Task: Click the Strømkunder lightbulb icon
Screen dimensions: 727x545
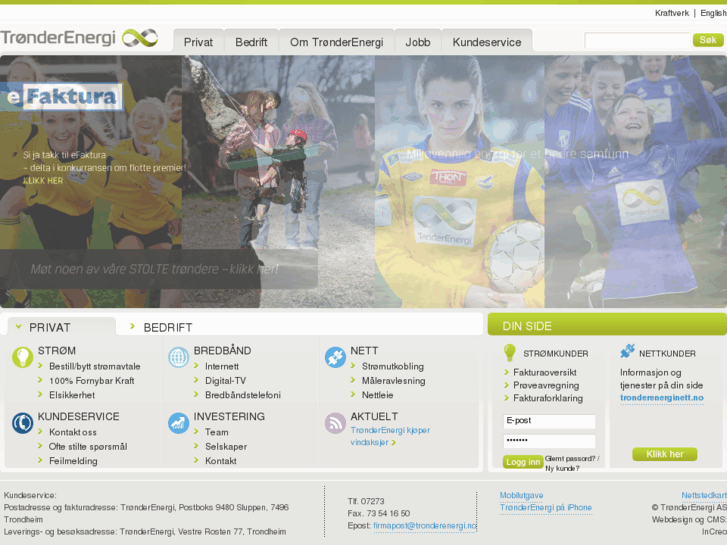Action: (x=510, y=353)
